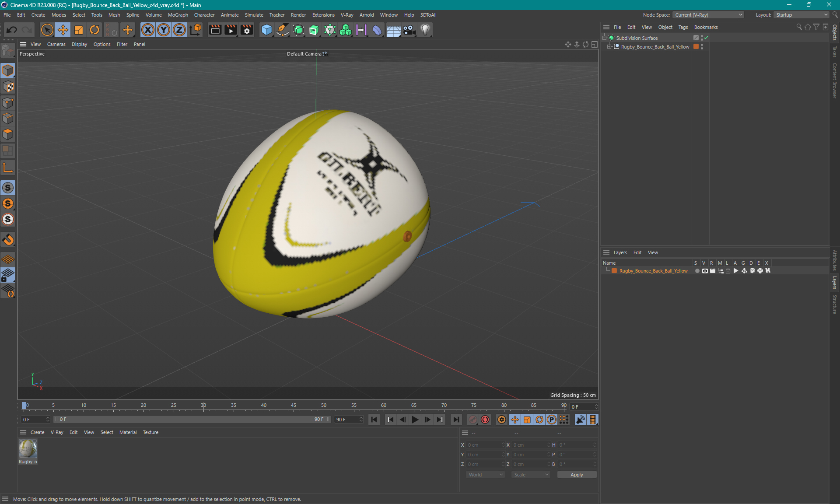
Task: Click the X position input field
Action: pos(485,445)
